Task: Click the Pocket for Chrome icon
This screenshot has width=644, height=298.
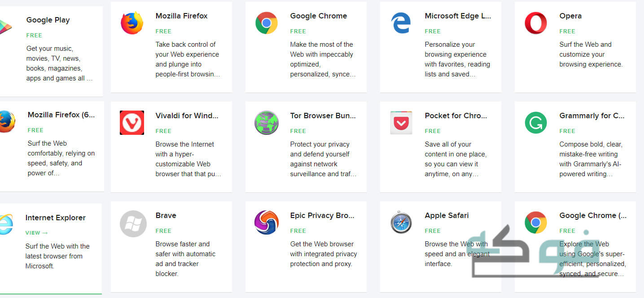Action: click(x=401, y=123)
